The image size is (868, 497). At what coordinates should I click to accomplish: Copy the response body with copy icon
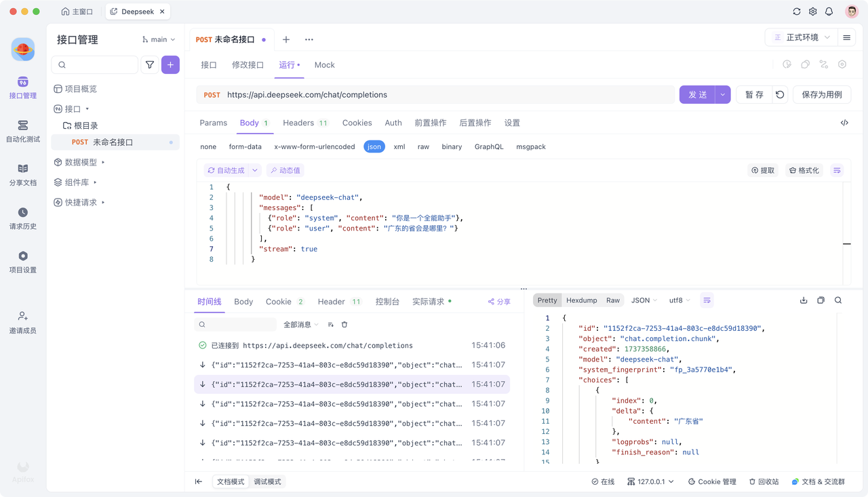click(x=821, y=300)
